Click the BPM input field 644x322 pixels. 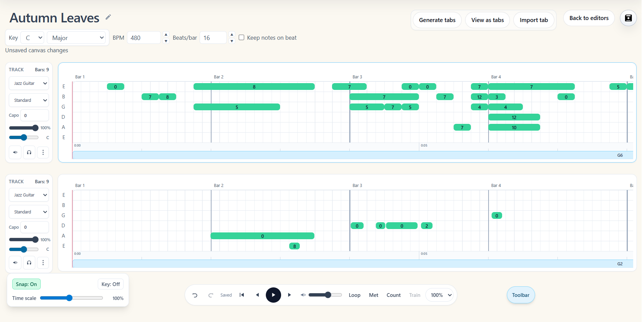pos(144,38)
